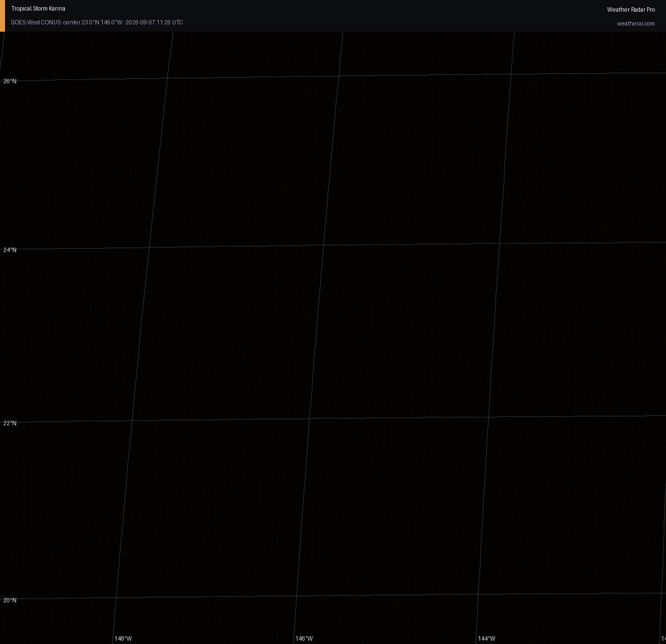Image resolution: width=666 pixels, height=644 pixels.
Task: Click the 24°N and 148°W grid intersection
Action: pos(149,247)
